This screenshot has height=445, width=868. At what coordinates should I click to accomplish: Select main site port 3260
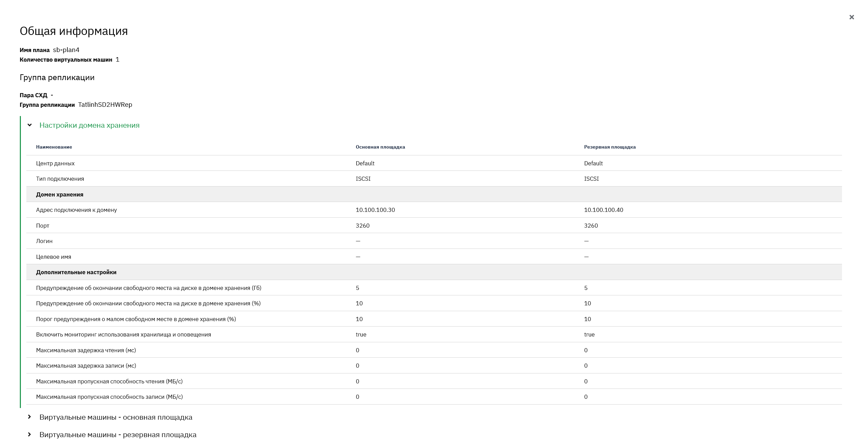(x=362, y=226)
